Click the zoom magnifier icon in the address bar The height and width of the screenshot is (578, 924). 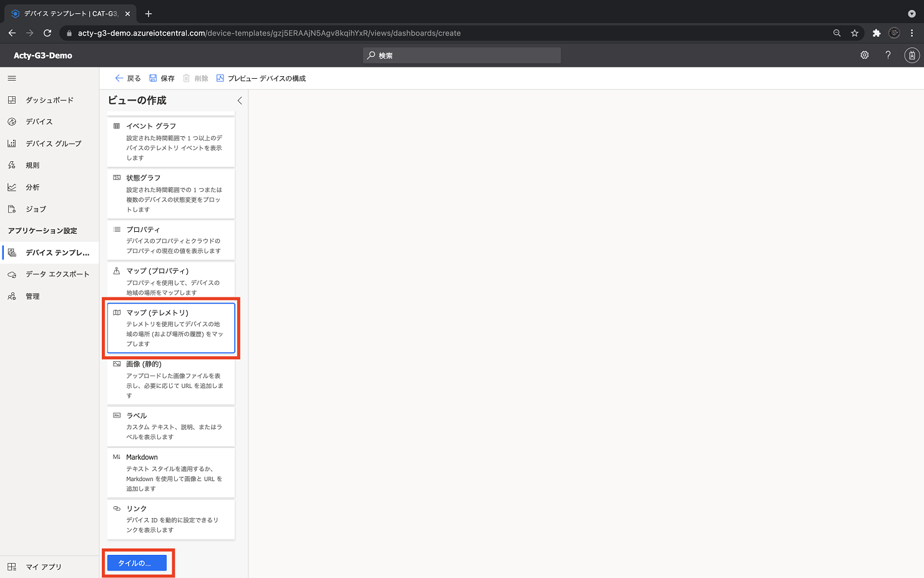[x=837, y=33]
